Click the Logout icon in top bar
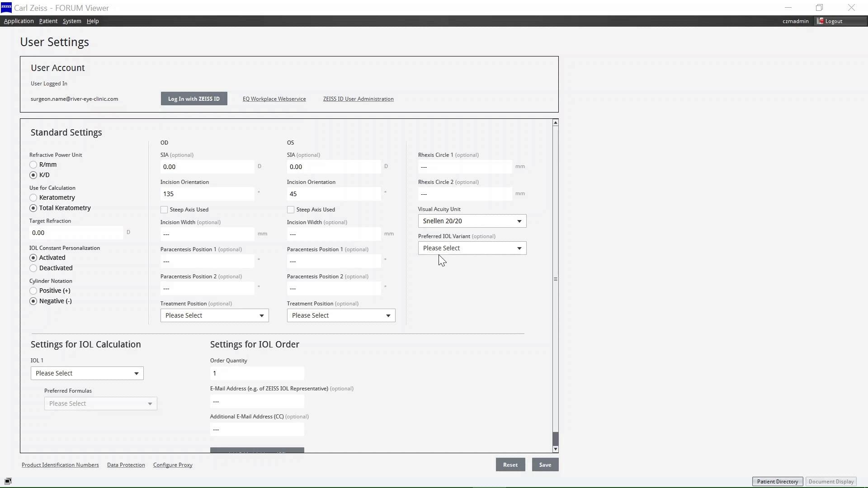This screenshot has width=868, height=488. pos(820,21)
